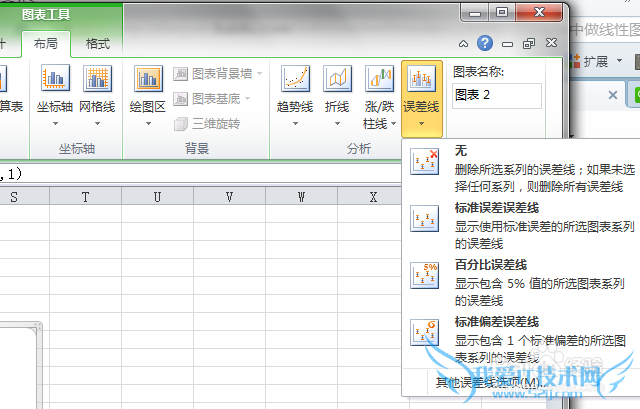
Task: Click the 误差线 error bars icon
Action: click(422, 78)
